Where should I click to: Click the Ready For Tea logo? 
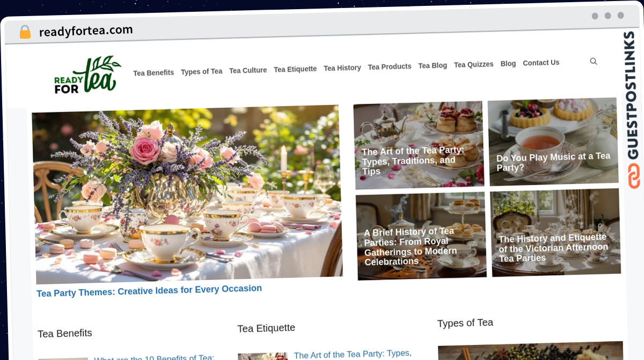tap(87, 75)
